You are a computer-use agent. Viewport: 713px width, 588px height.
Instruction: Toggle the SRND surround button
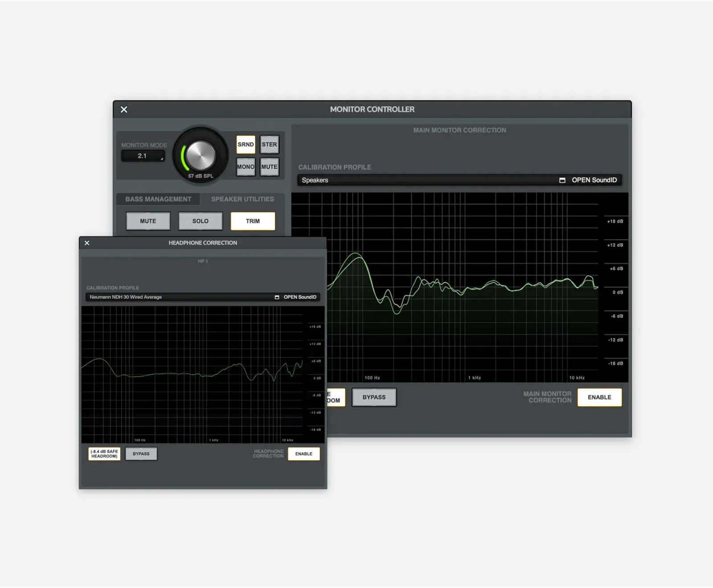246,145
